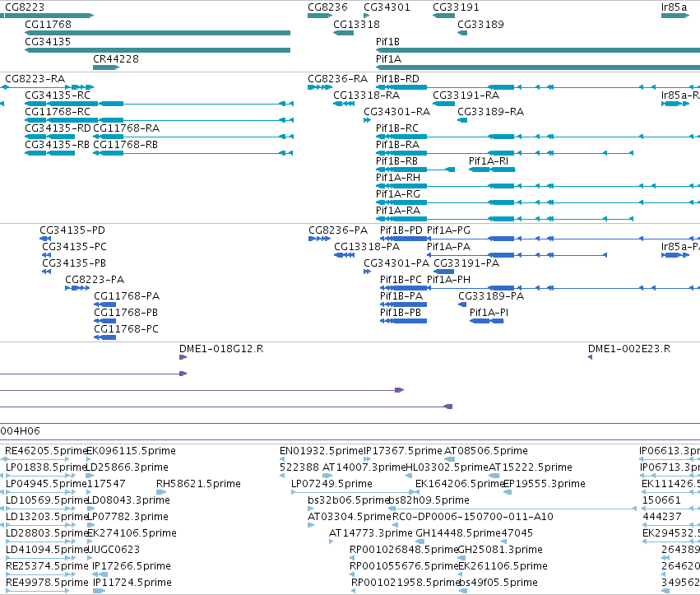Image resolution: width=700 pixels, height=595 pixels.
Task: Select the CG8236 gene label
Action: coord(327,7)
